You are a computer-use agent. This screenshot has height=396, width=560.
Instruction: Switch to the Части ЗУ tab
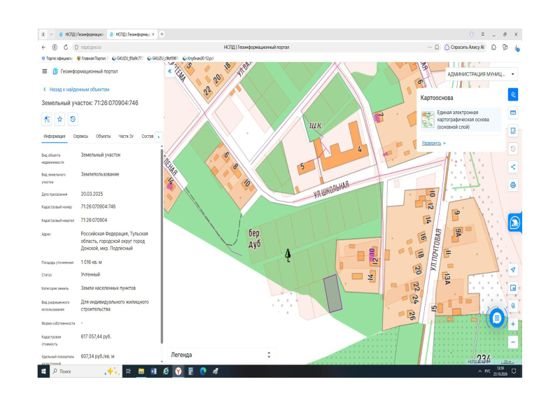tap(126, 136)
